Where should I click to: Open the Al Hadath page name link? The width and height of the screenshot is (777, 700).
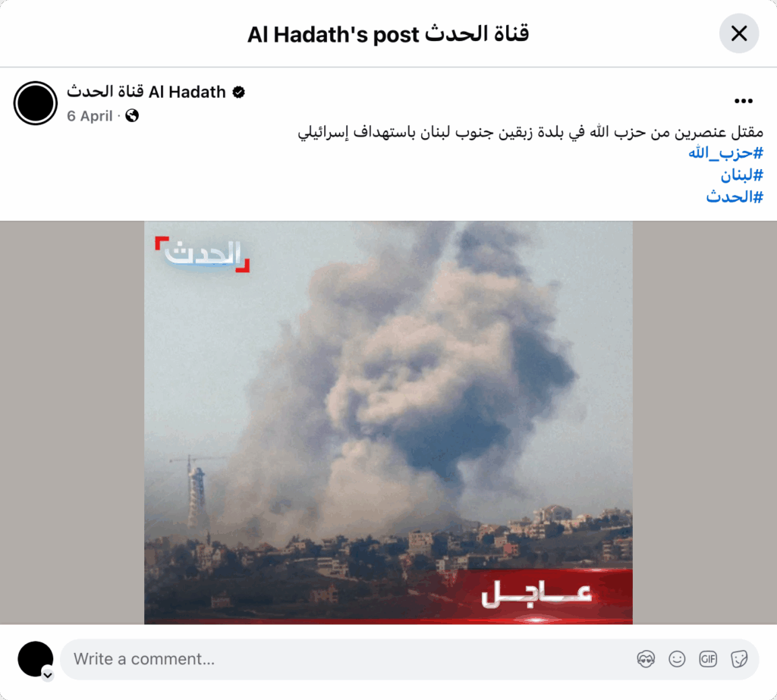146,92
